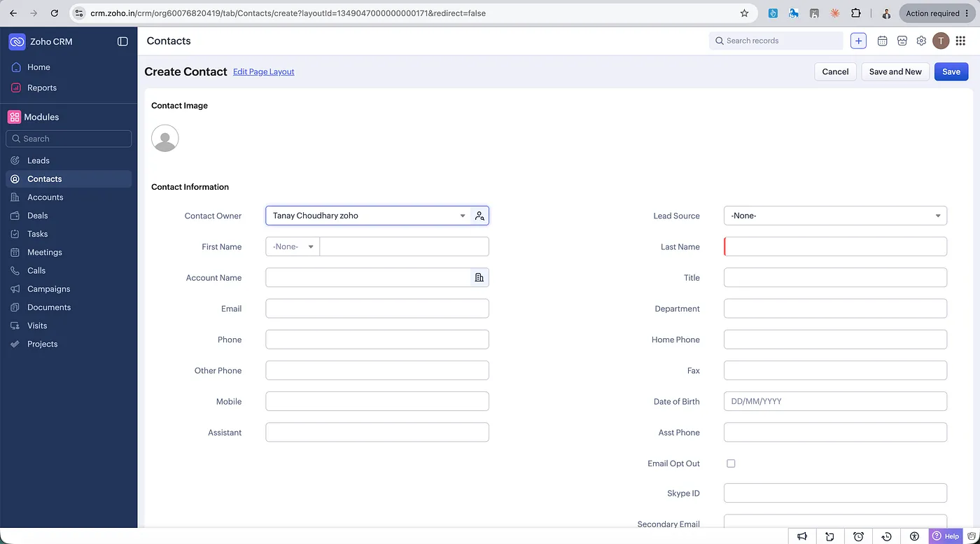Open the alarm clock reminders icon
980x544 pixels.
point(858,536)
